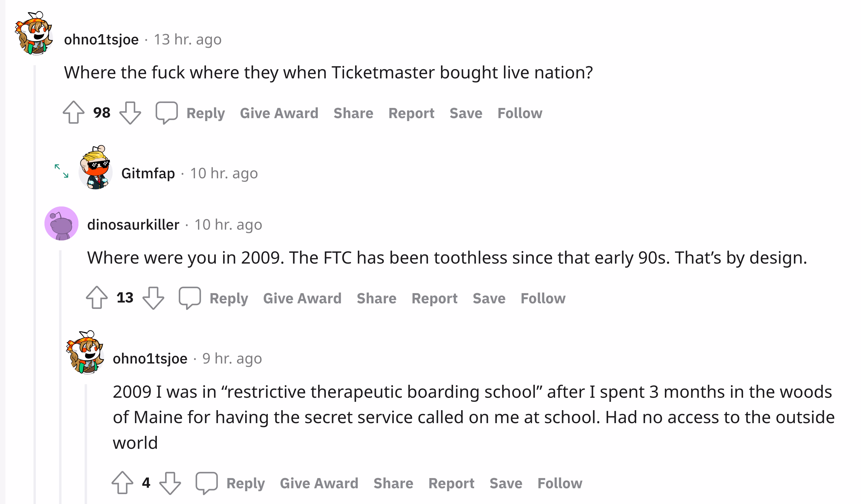861x504 pixels.
Task: Click dinosaurkiller's purple avatar
Action: coord(62,223)
